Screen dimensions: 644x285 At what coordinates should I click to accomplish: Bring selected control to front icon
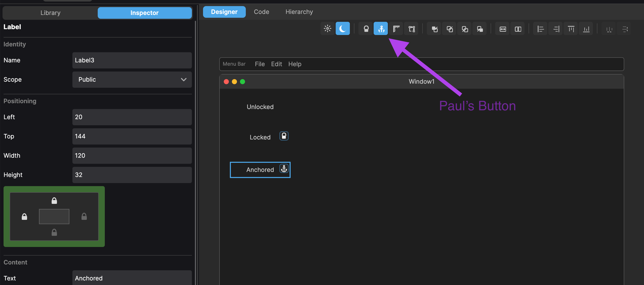(x=434, y=29)
